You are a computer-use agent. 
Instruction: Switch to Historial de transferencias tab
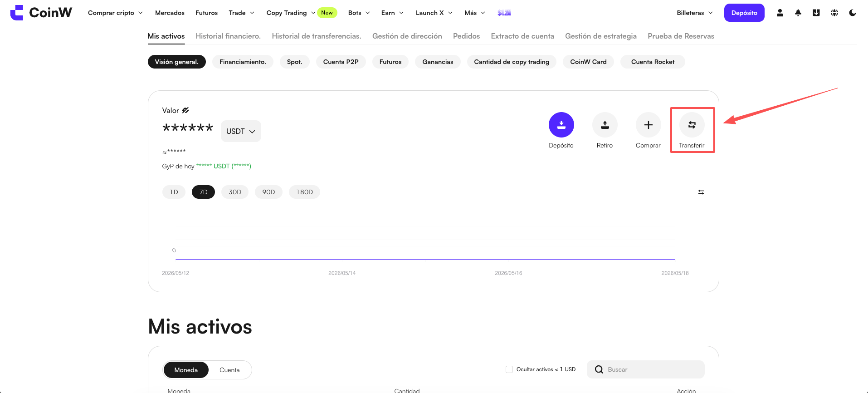click(x=317, y=36)
